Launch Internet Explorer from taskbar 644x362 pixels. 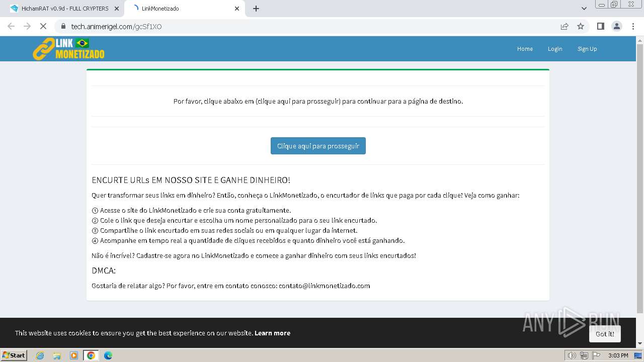coord(40,355)
